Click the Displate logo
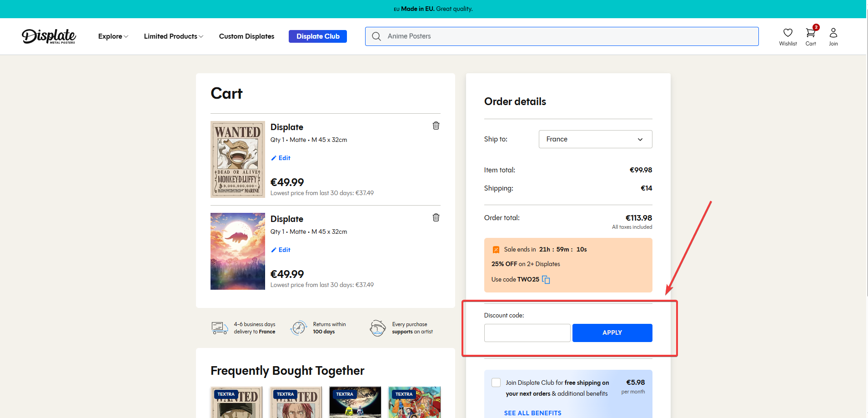 pyautogui.click(x=49, y=36)
